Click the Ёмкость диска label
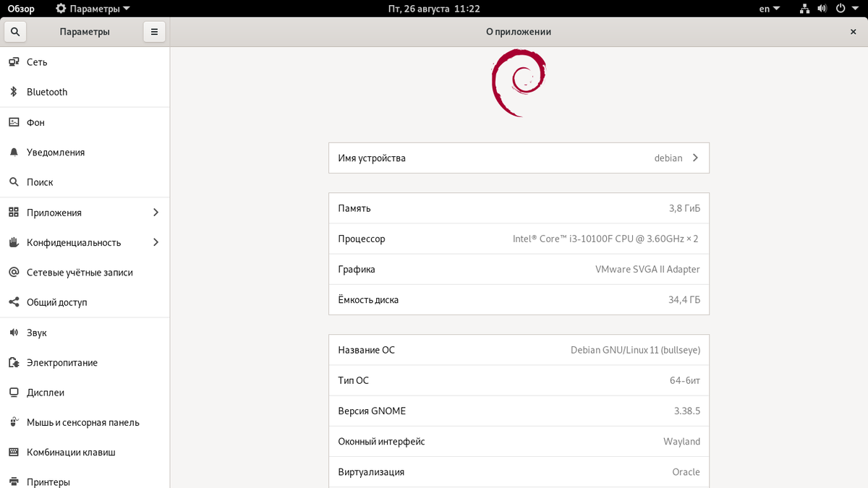This screenshot has height=488, width=868. [x=368, y=299]
